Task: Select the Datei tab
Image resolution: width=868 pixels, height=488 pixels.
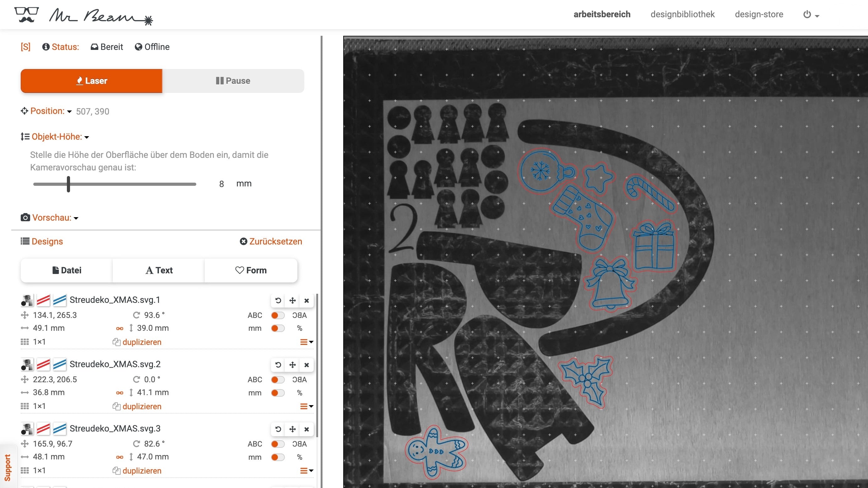Action: [66, 270]
